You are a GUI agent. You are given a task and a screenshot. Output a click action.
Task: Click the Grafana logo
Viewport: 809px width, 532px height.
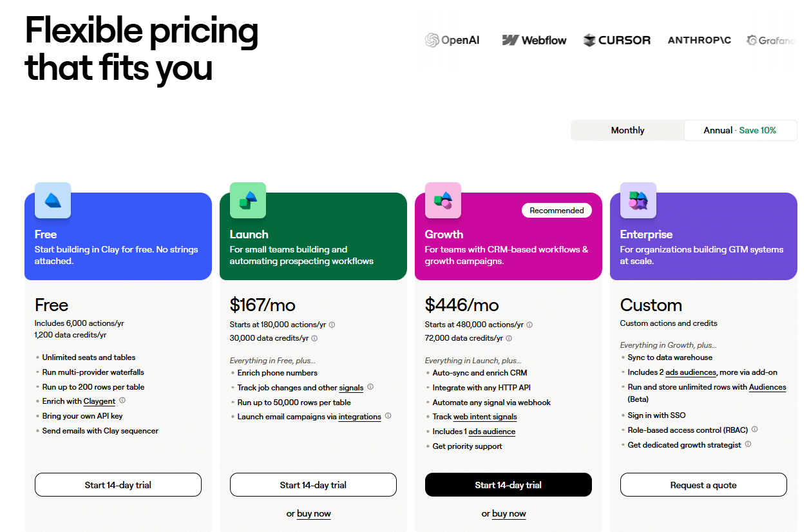pyautogui.click(x=772, y=41)
